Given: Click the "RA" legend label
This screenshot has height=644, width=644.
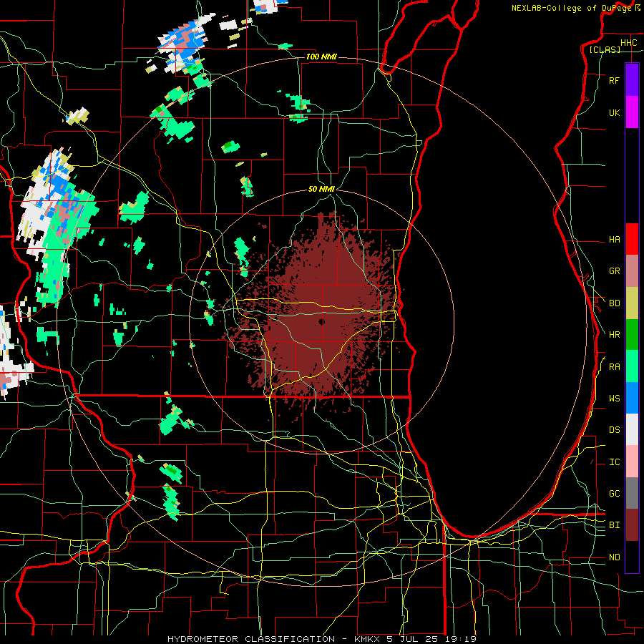Looking at the screenshot, I should 614,367.
